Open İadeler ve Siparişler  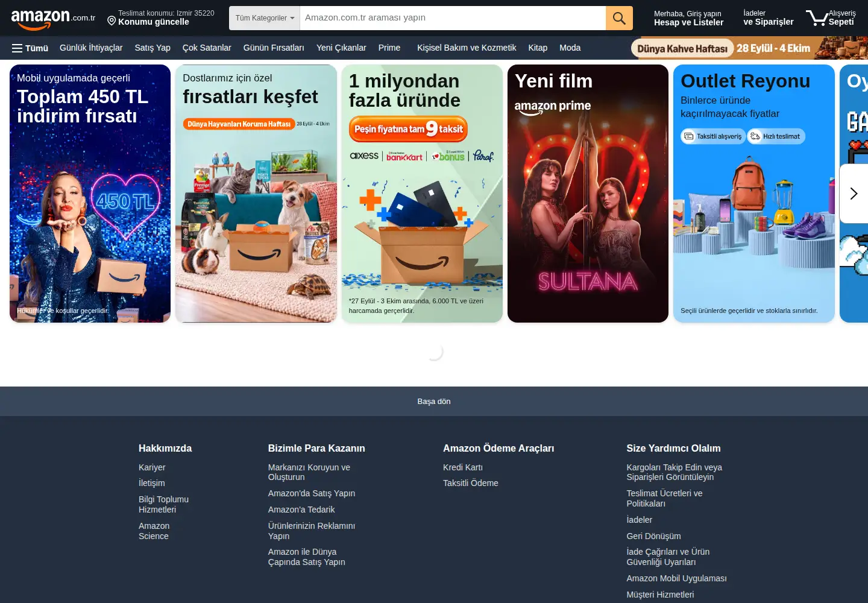pos(769,18)
